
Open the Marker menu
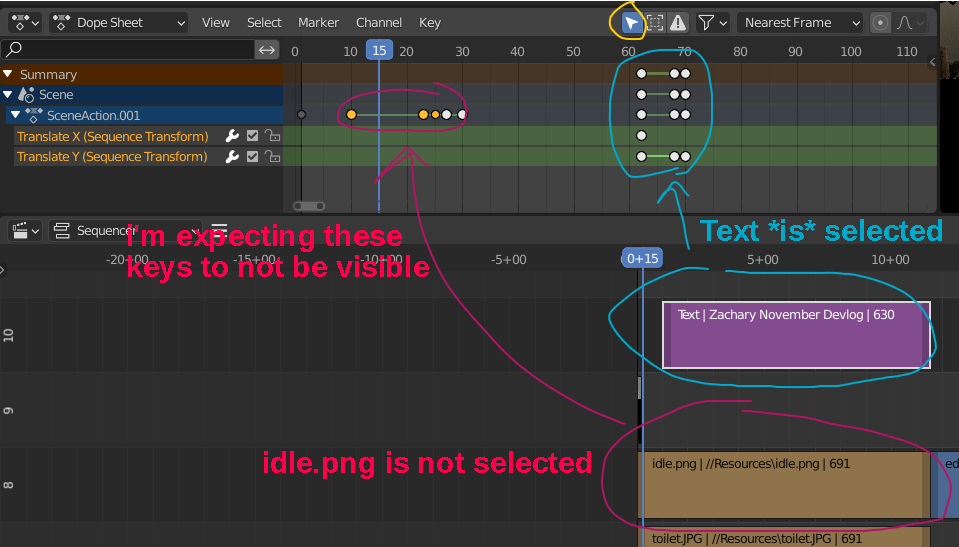click(x=318, y=23)
